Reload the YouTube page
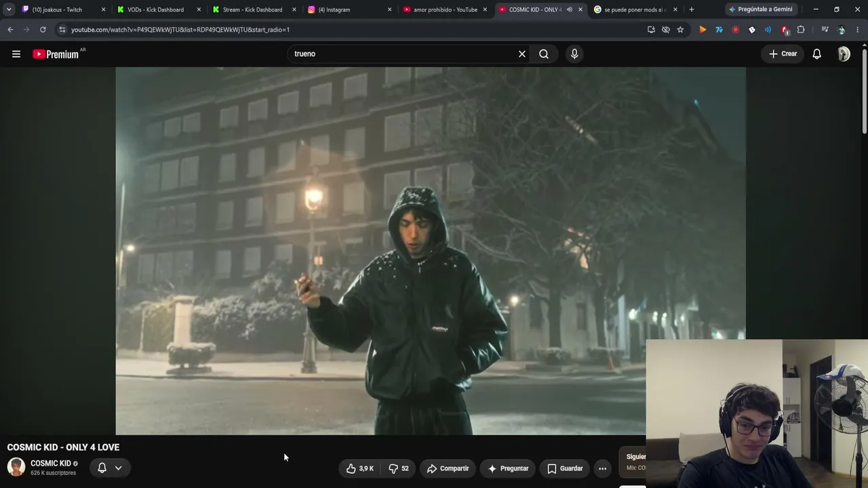Image resolution: width=868 pixels, height=488 pixels. click(43, 30)
